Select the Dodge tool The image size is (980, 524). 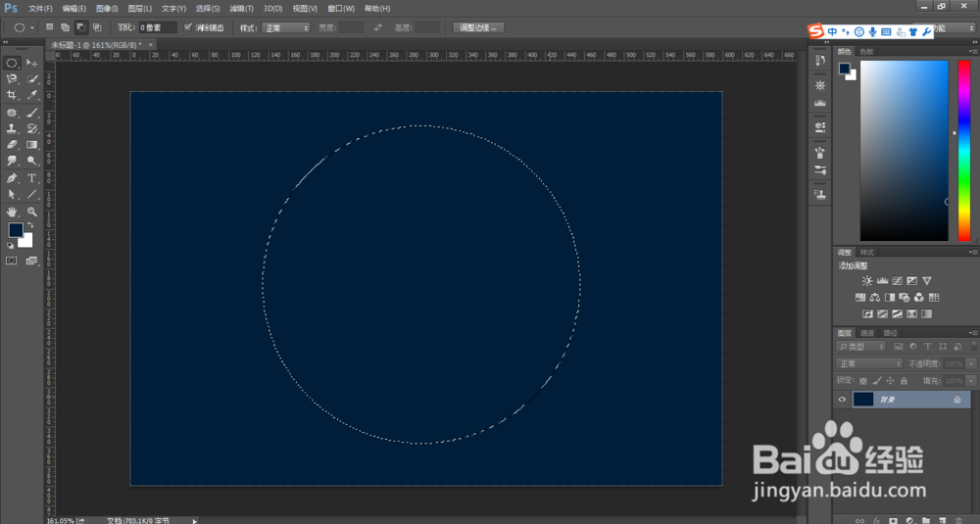tap(32, 161)
